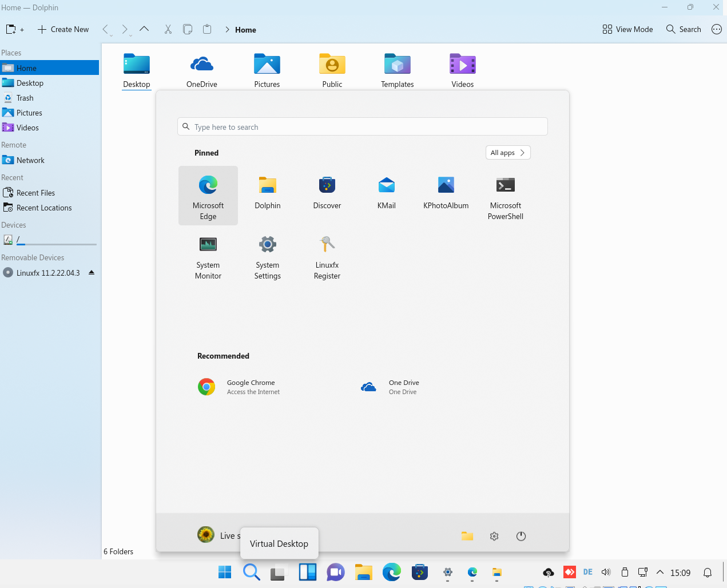The width and height of the screenshot is (727, 588).
Task: Select Home in Places sidebar
Action: 49,68
